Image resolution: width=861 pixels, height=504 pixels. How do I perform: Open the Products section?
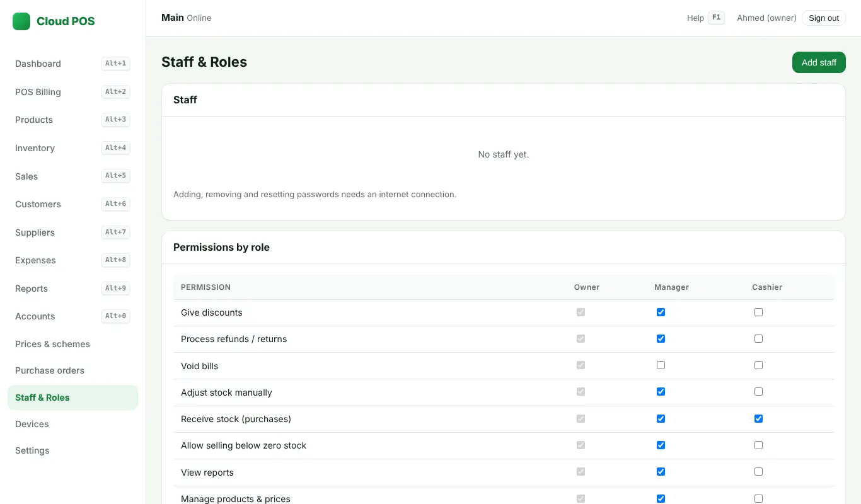[72, 120]
